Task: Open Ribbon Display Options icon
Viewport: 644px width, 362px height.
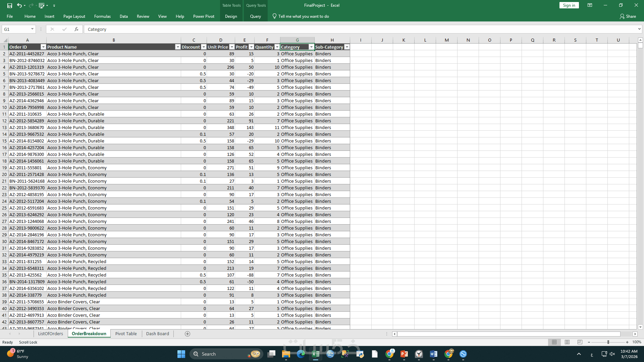Action: point(590,5)
